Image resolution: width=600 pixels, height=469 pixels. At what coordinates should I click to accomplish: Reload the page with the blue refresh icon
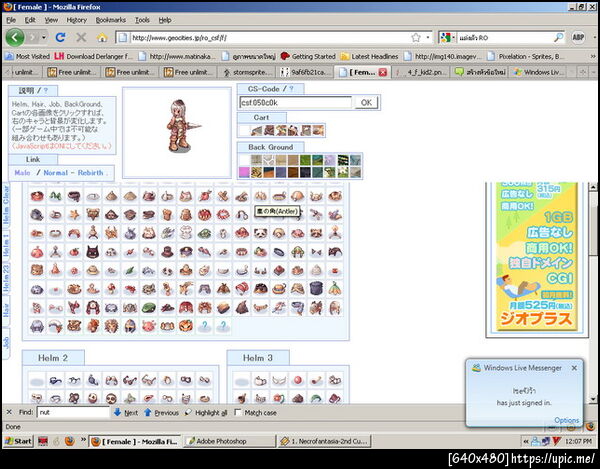click(60, 37)
